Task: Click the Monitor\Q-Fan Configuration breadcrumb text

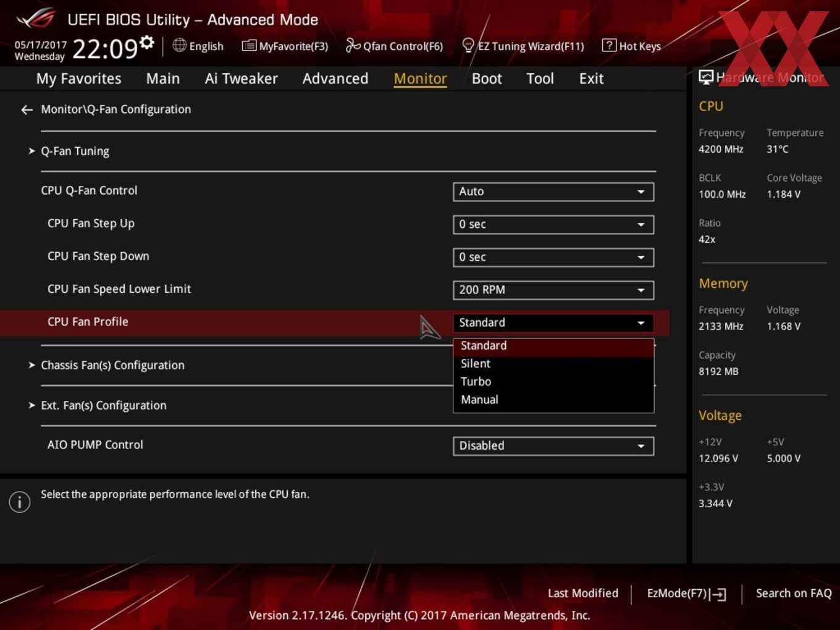Action: coord(116,109)
